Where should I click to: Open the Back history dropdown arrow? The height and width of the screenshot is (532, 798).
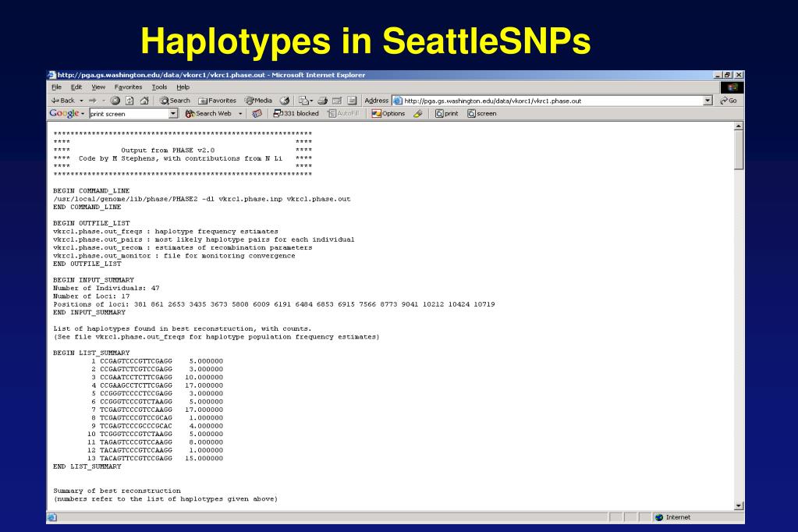(x=81, y=101)
